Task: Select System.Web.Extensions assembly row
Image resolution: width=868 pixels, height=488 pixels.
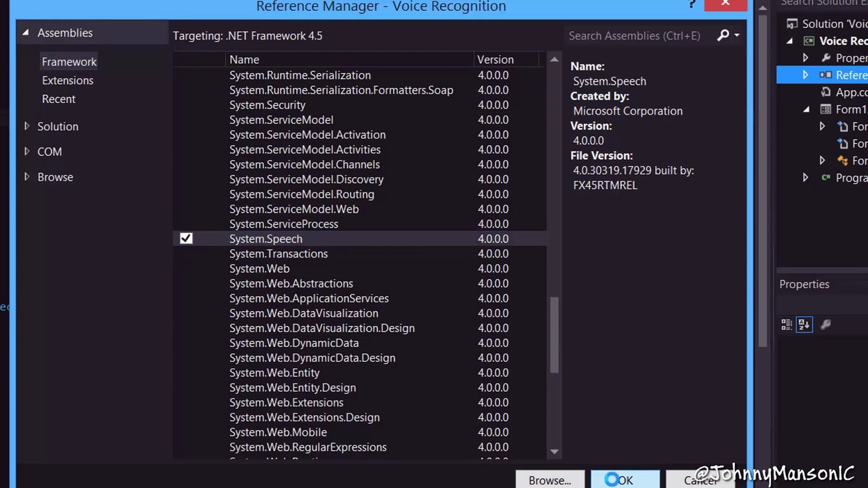Action: (x=359, y=403)
